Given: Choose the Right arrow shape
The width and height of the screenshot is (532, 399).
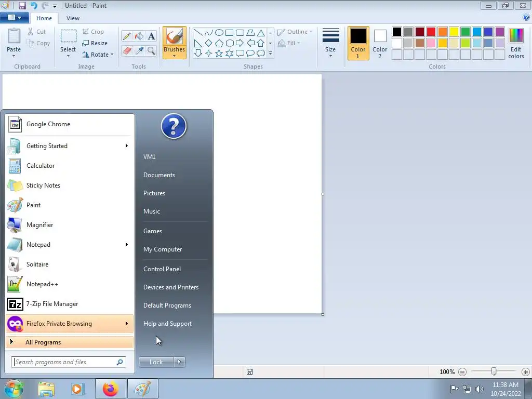Looking at the screenshot, I should (240, 43).
